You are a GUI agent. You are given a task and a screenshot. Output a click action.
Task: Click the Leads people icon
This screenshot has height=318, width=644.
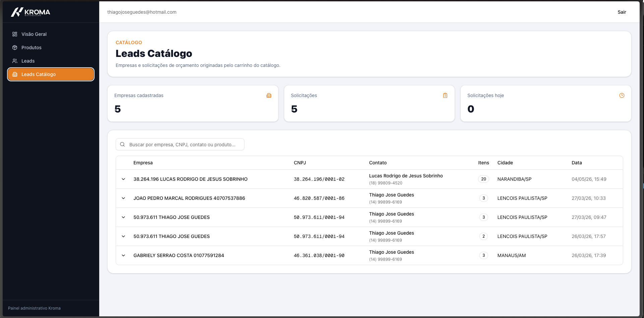[x=15, y=61]
